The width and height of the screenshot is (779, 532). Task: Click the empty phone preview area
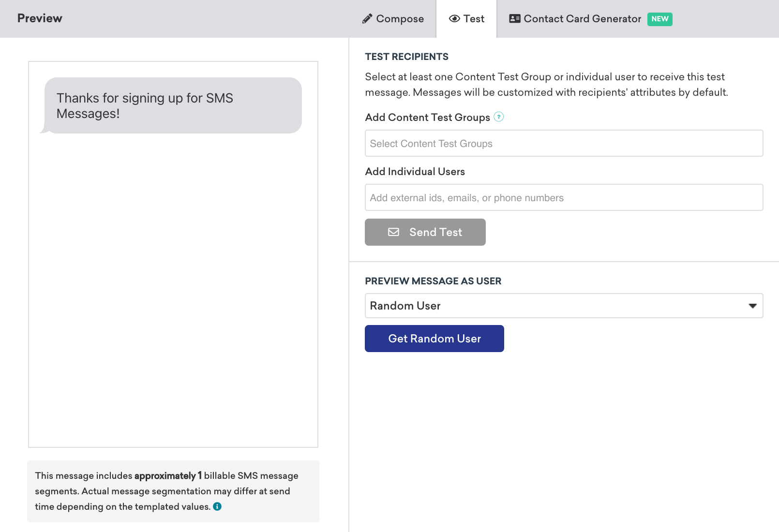tap(173, 290)
